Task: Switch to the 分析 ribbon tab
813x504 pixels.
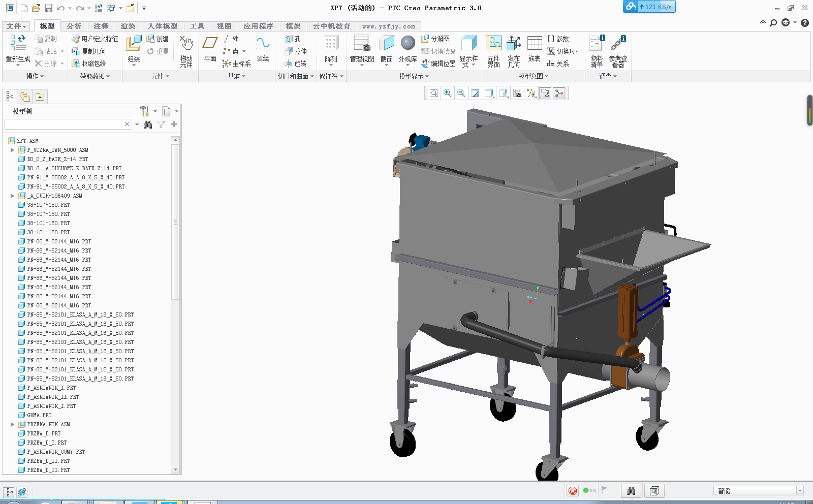Action: (x=74, y=26)
